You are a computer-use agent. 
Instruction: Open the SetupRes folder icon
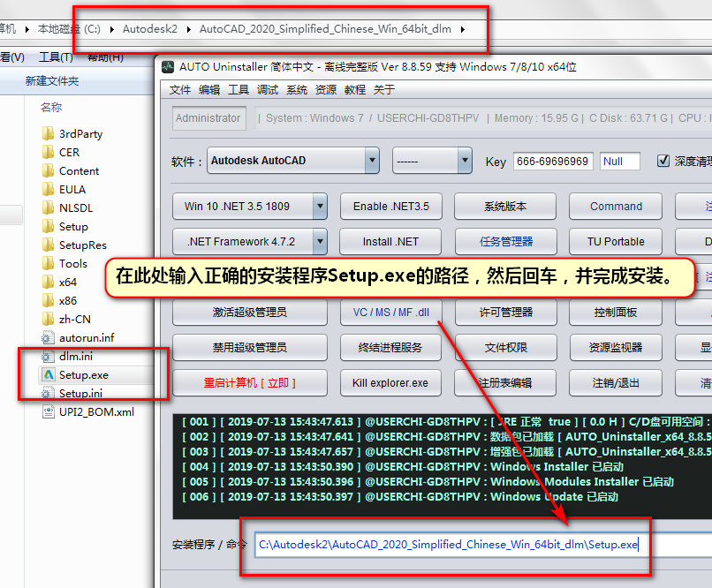click(49, 245)
